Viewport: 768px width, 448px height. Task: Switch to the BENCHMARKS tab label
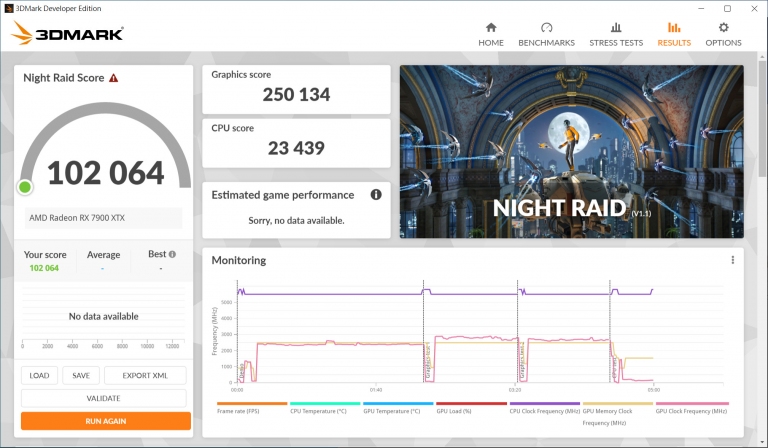point(547,43)
